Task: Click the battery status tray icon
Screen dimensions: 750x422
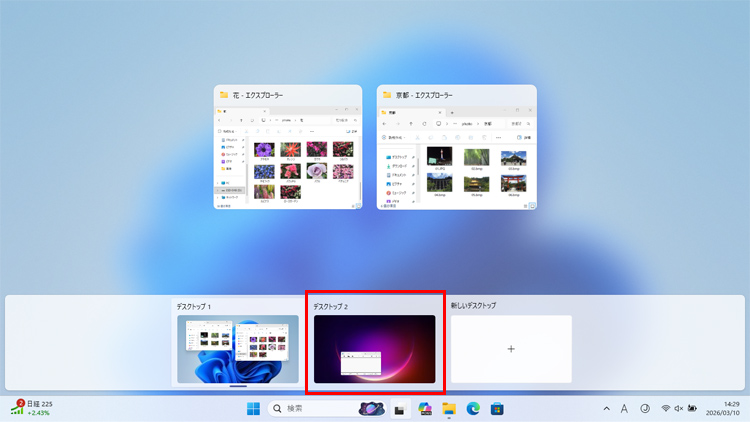Action: (692, 409)
